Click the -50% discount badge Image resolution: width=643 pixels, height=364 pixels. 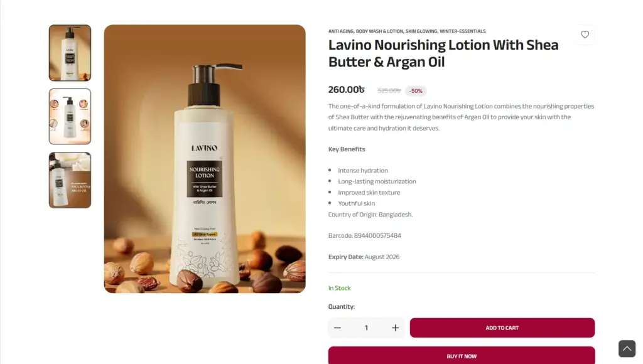tap(416, 91)
